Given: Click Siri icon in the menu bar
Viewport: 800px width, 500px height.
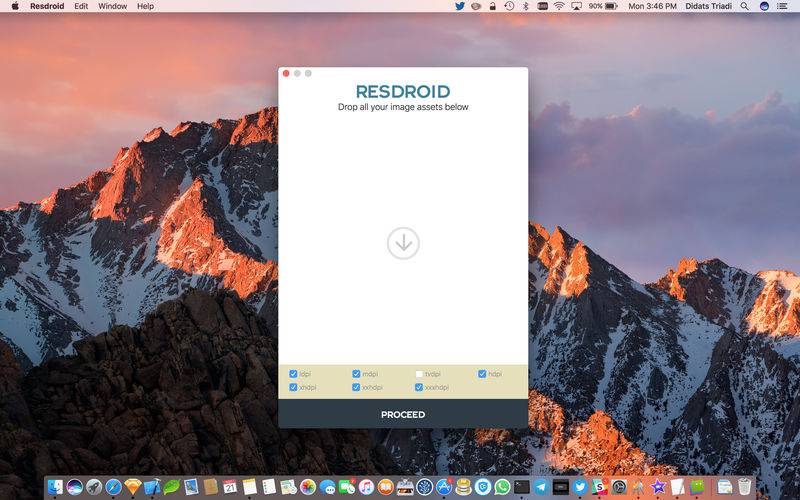Looking at the screenshot, I should pyautogui.click(x=764, y=6).
